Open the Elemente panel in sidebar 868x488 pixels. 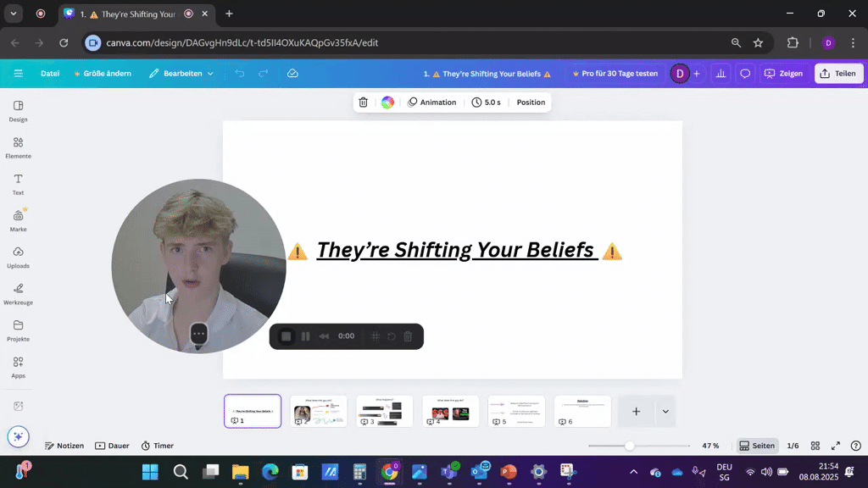(x=18, y=147)
